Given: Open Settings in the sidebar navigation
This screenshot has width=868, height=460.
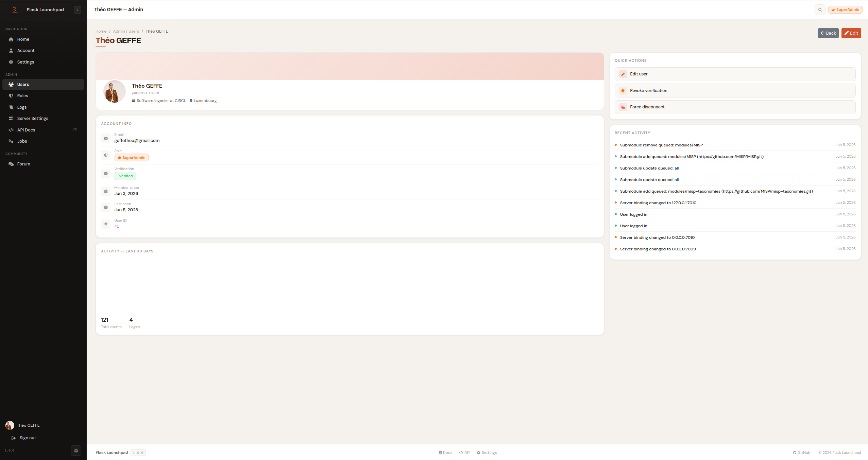Looking at the screenshot, I should pos(43,62).
